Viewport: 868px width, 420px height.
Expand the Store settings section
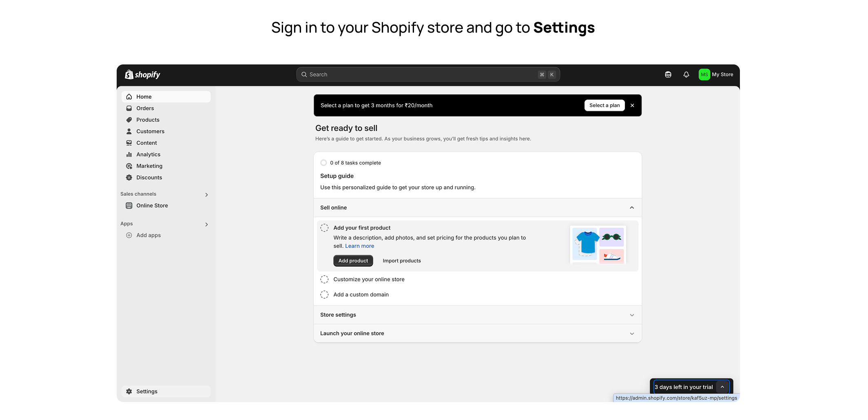tap(632, 315)
